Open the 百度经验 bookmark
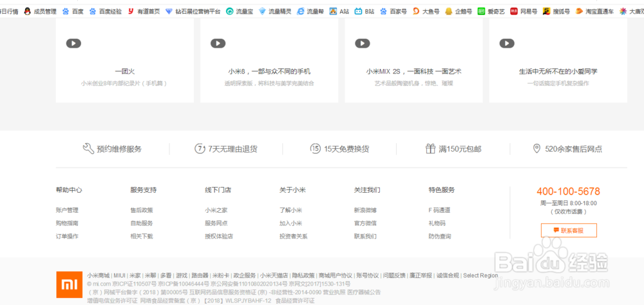Screen dimensions: 644x305 click(106, 12)
